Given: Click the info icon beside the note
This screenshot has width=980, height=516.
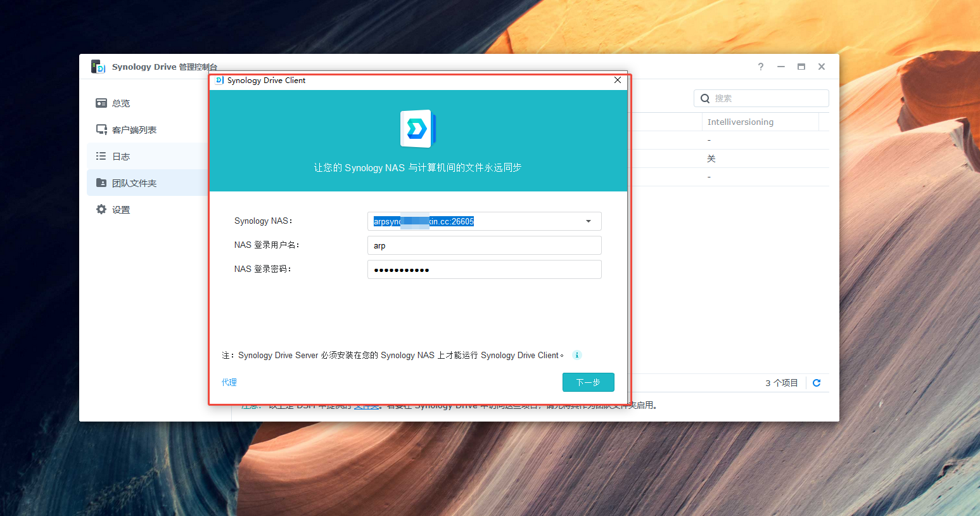Looking at the screenshot, I should pyautogui.click(x=576, y=355).
